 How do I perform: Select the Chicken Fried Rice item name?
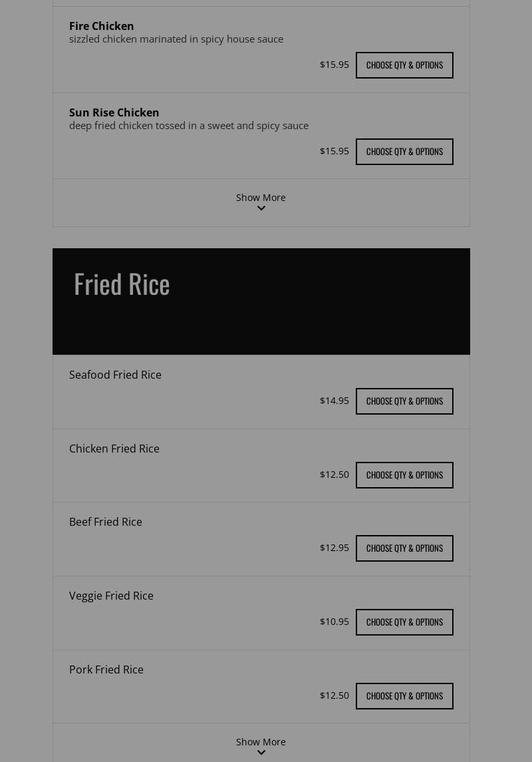pyautogui.click(x=114, y=449)
